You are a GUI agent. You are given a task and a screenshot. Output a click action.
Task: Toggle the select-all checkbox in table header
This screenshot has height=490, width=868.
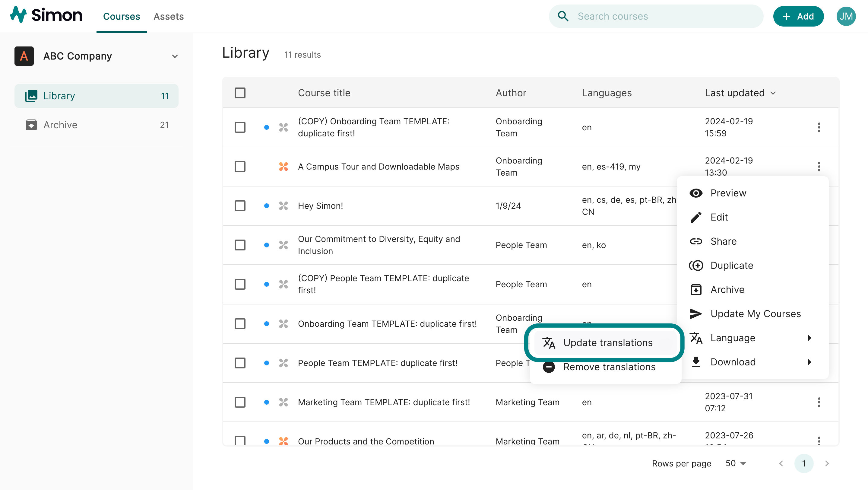coord(240,93)
